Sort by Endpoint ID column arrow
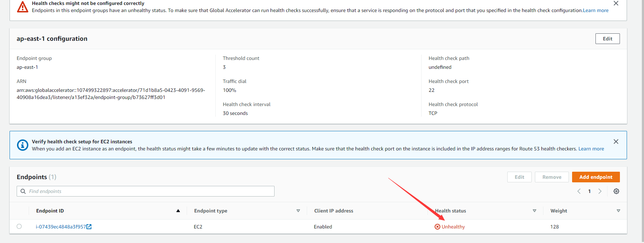The image size is (644, 243). click(x=178, y=211)
